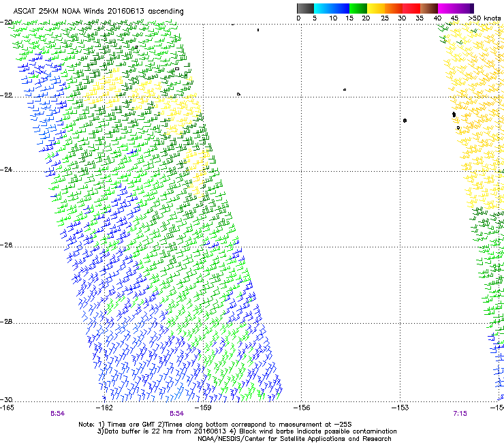Click the -28 latitude axis label
The height and width of the screenshot is (443, 504).
(x=6, y=322)
